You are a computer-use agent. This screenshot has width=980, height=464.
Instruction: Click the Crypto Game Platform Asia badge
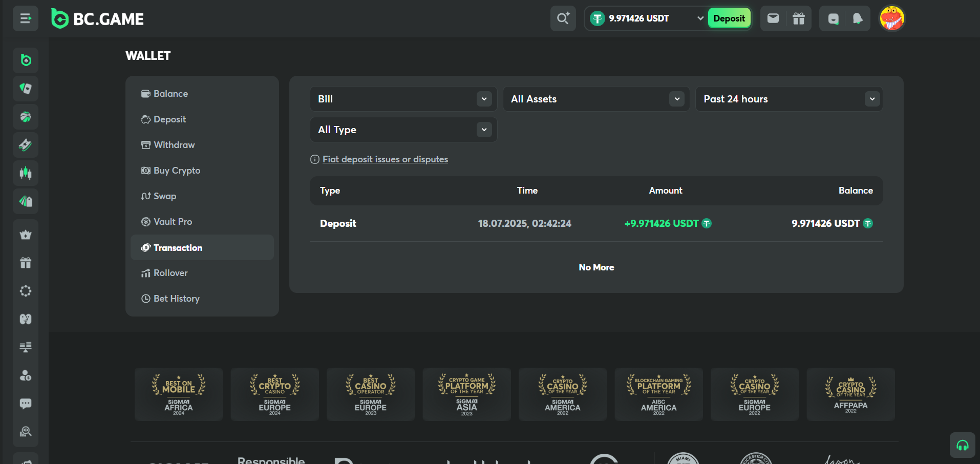tap(467, 394)
